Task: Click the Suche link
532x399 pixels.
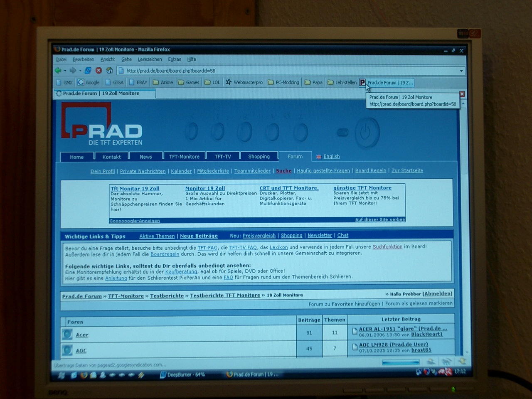Action: point(283,171)
